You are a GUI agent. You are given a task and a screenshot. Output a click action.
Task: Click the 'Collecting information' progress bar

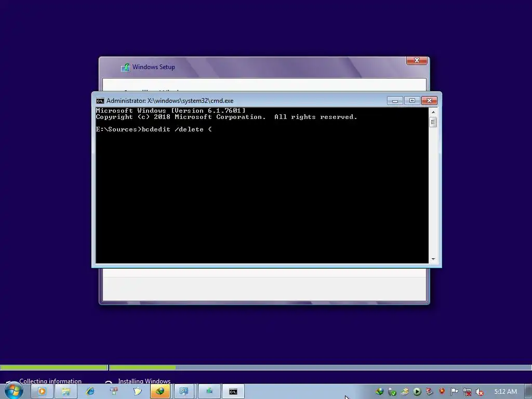54,367
